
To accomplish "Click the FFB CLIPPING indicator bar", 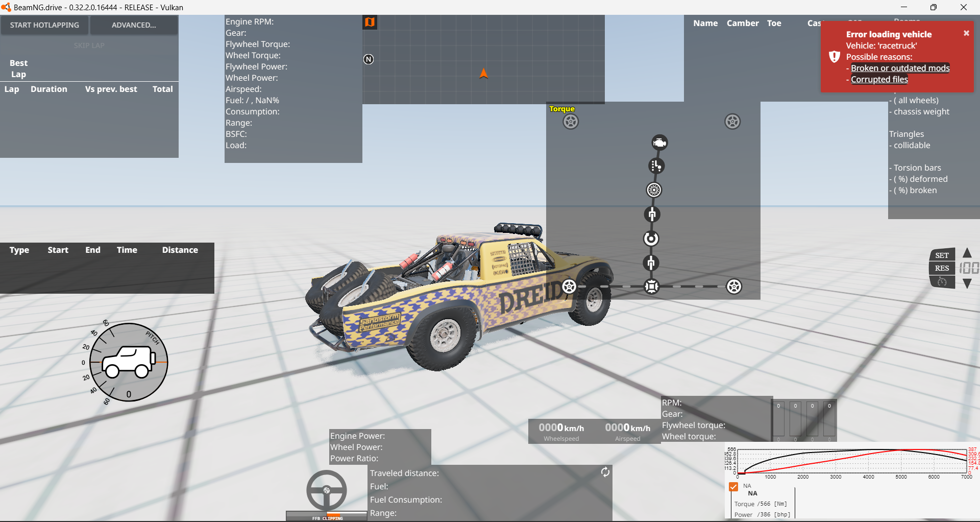I will pyautogui.click(x=327, y=516).
